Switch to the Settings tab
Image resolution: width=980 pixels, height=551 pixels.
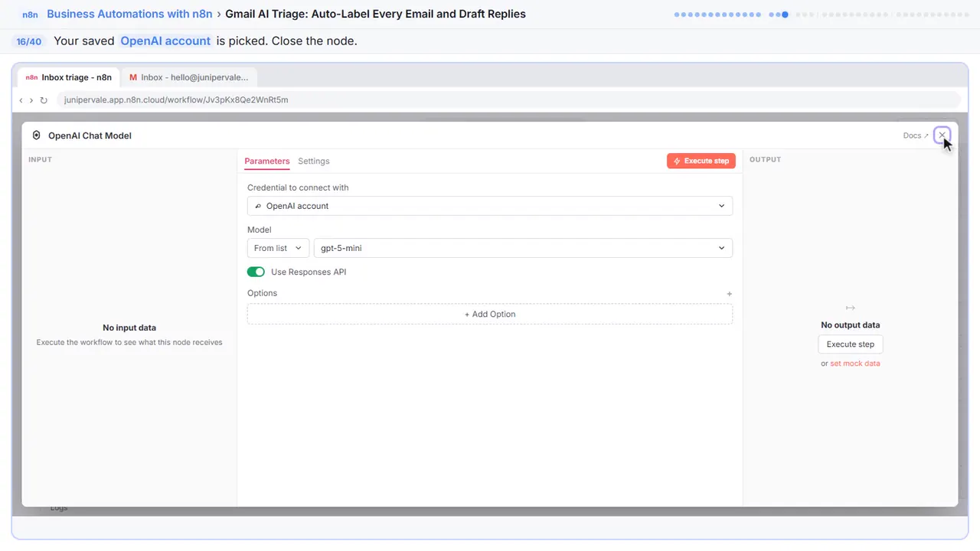point(314,161)
